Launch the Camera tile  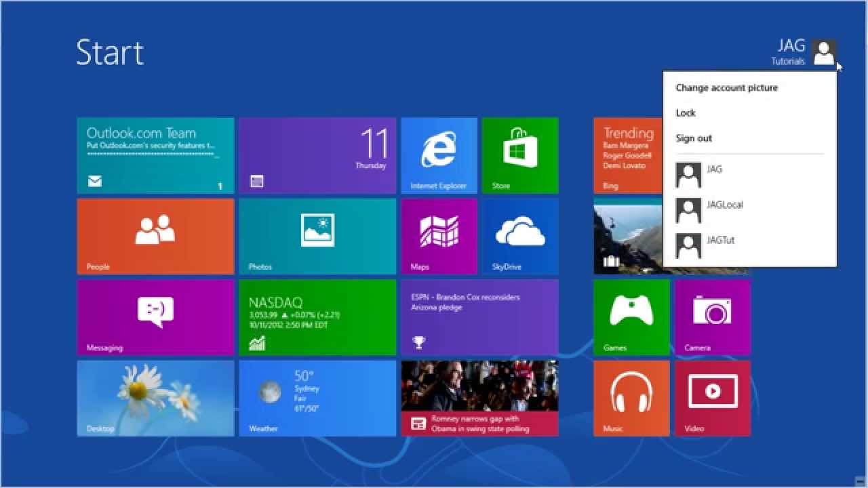click(713, 317)
